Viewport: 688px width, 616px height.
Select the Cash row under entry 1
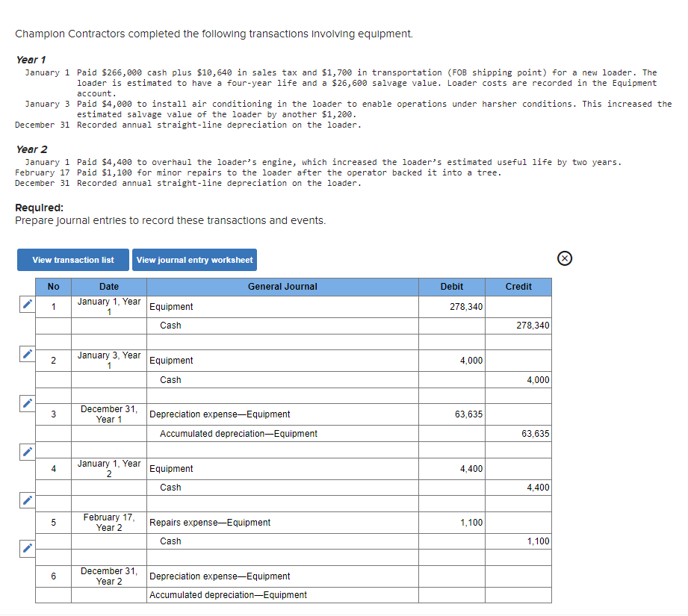(x=282, y=326)
